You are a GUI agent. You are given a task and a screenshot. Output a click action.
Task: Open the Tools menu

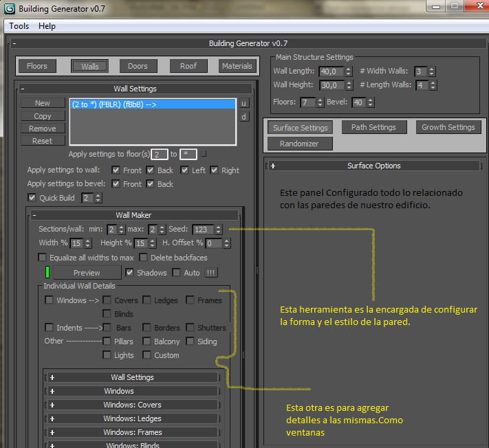click(x=19, y=26)
